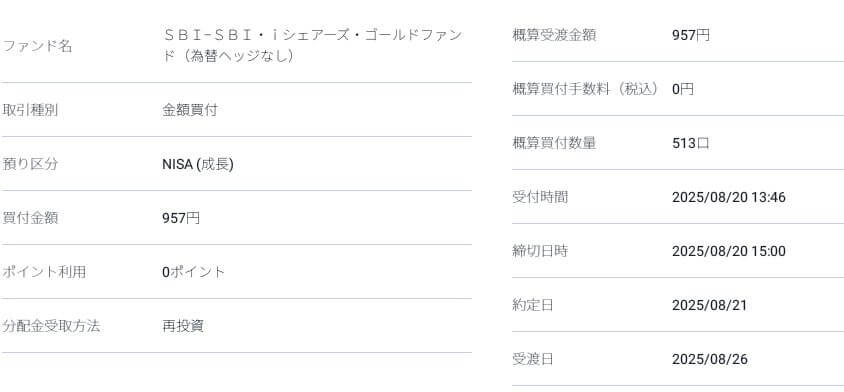The height and width of the screenshot is (392, 844).
Task: Select the fund name SBI iShares Gold Fund text
Action: (312, 46)
